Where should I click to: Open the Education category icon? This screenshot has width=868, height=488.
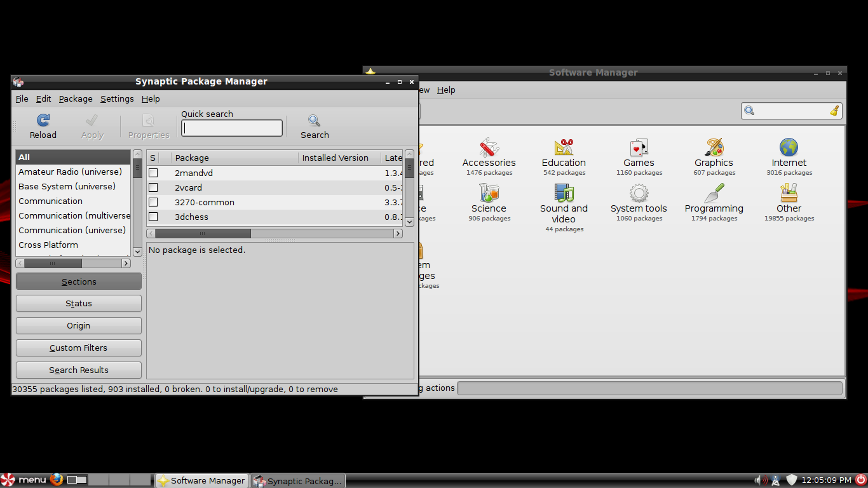click(x=564, y=147)
